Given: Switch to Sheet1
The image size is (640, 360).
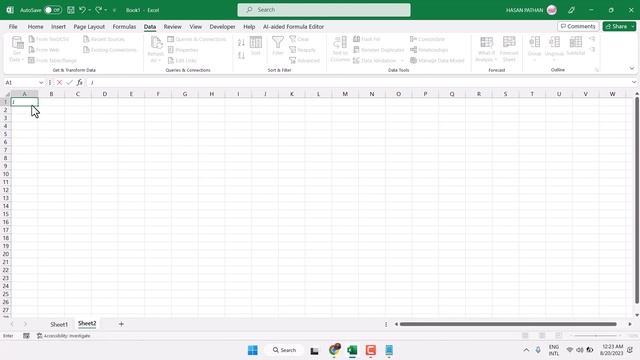Looking at the screenshot, I should pyautogui.click(x=59, y=324).
